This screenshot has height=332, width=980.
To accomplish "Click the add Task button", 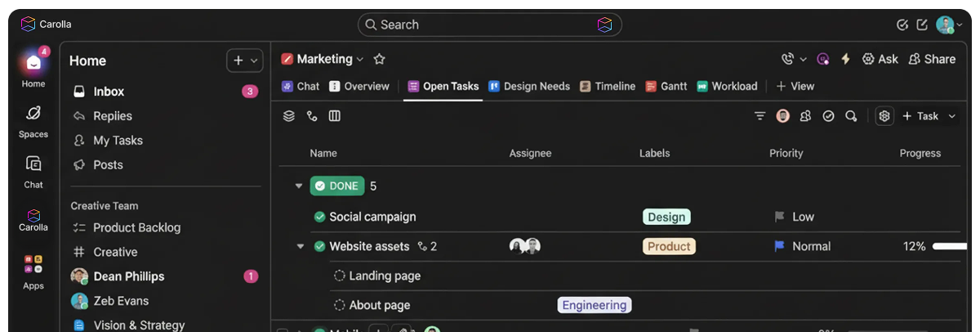I will [920, 116].
